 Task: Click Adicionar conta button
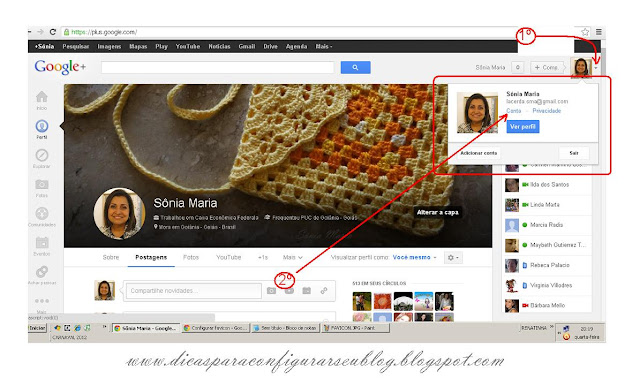[479, 153]
